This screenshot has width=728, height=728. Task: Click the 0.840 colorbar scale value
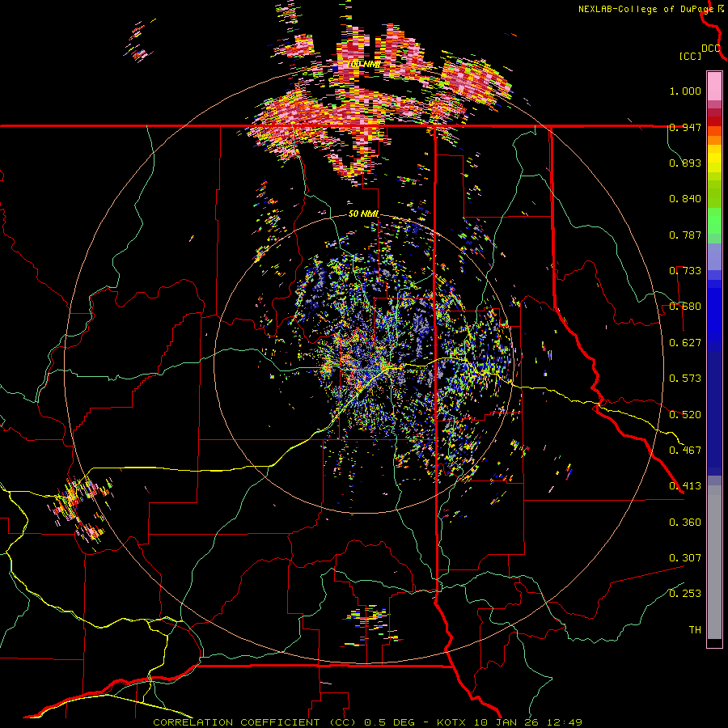tap(685, 199)
